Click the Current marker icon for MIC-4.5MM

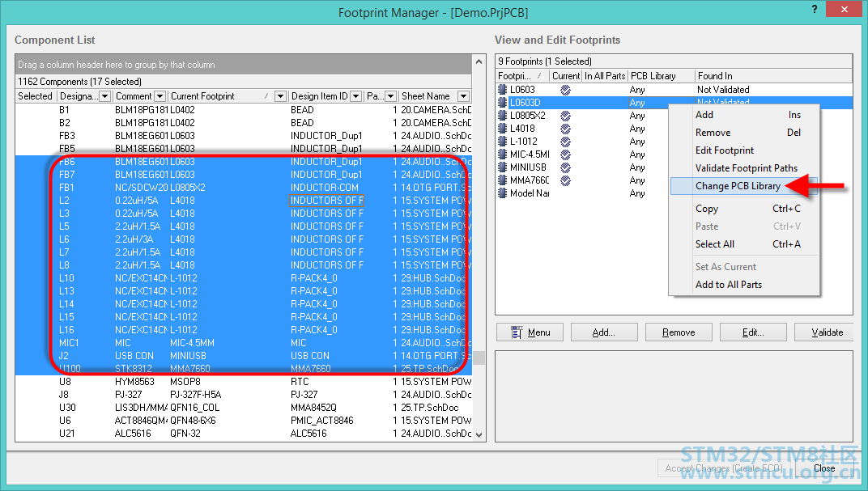pos(565,154)
